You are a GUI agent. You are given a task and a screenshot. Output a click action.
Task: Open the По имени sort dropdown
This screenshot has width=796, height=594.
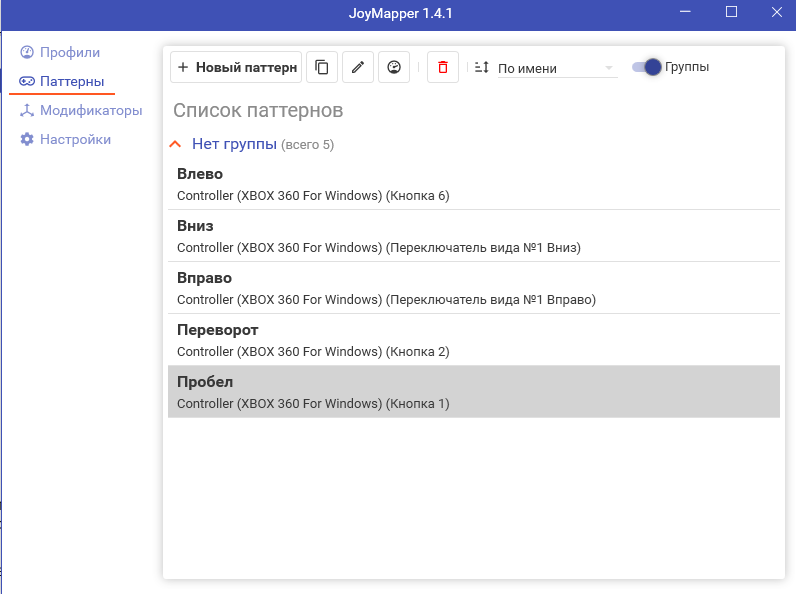click(x=558, y=69)
